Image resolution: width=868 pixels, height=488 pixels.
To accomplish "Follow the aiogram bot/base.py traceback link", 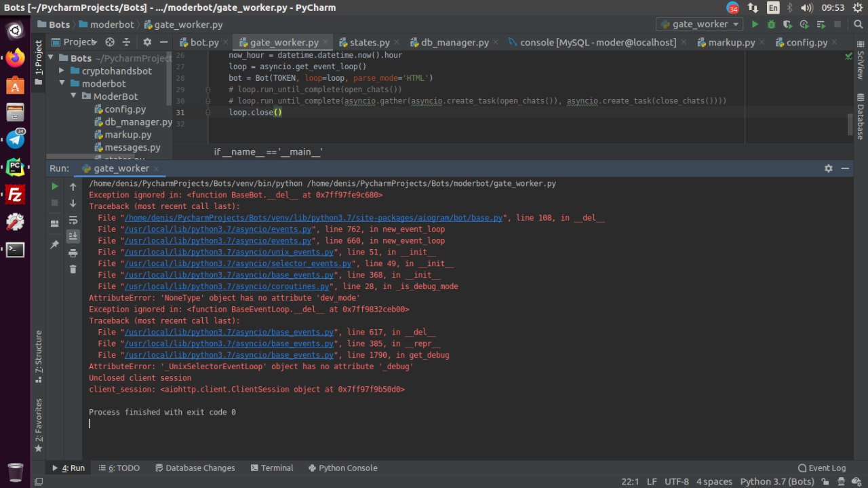I will [x=315, y=218].
